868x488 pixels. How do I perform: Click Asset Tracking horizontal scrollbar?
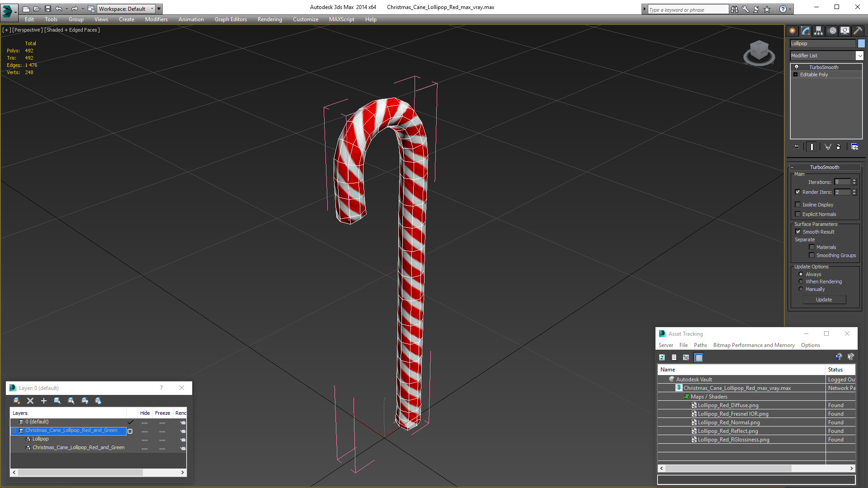point(756,469)
